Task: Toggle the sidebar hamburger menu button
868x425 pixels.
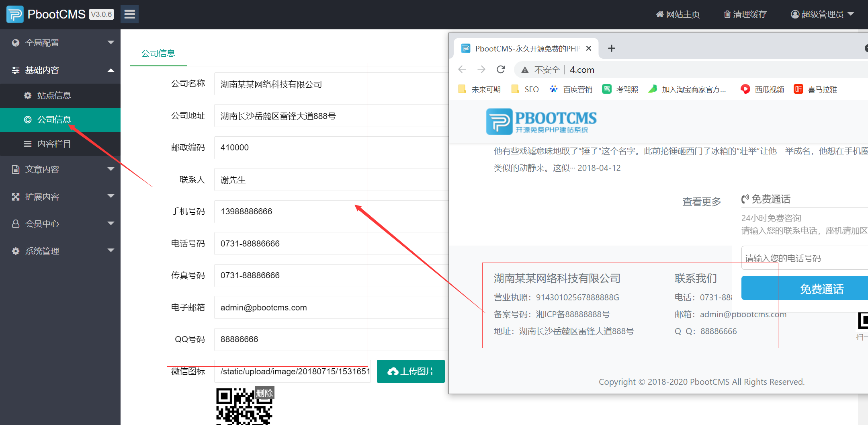Action: coord(129,14)
